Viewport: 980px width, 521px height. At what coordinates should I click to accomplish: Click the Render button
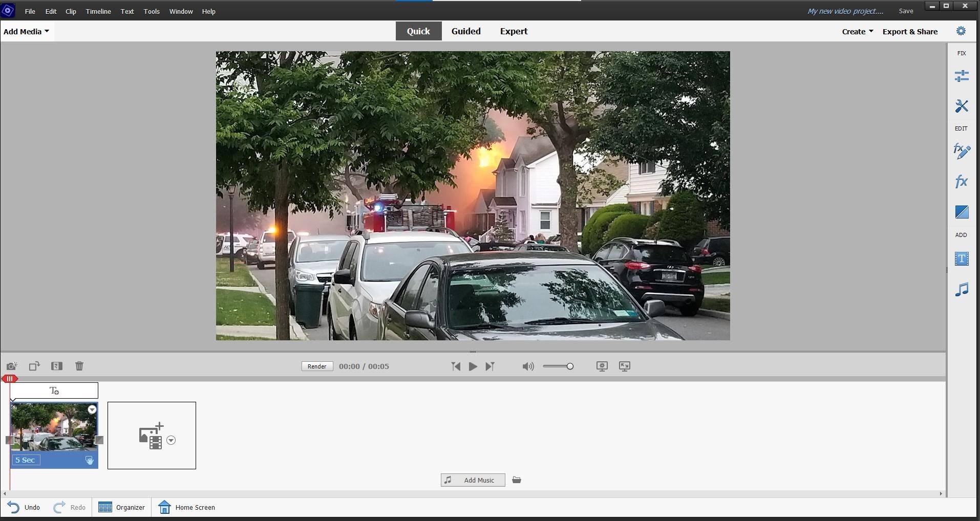click(317, 366)
